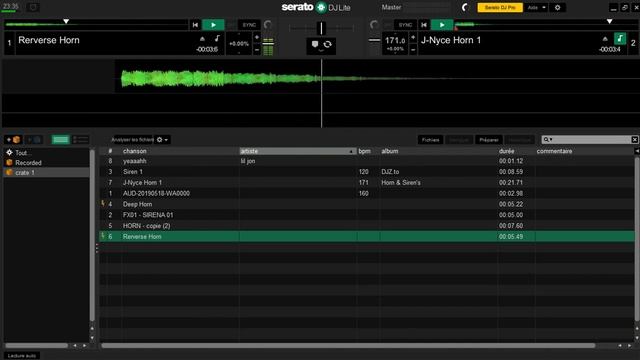
Task: Open the Fichiers panel tab
Action: coord(430,140)
